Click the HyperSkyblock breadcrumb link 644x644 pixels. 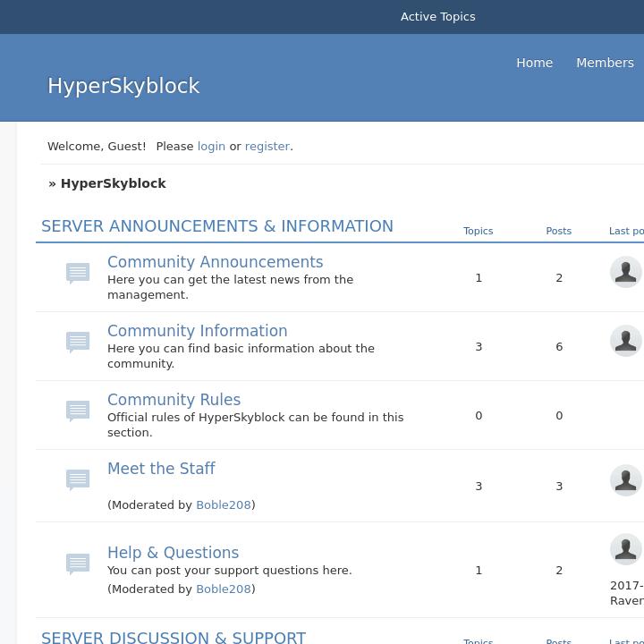114,183
